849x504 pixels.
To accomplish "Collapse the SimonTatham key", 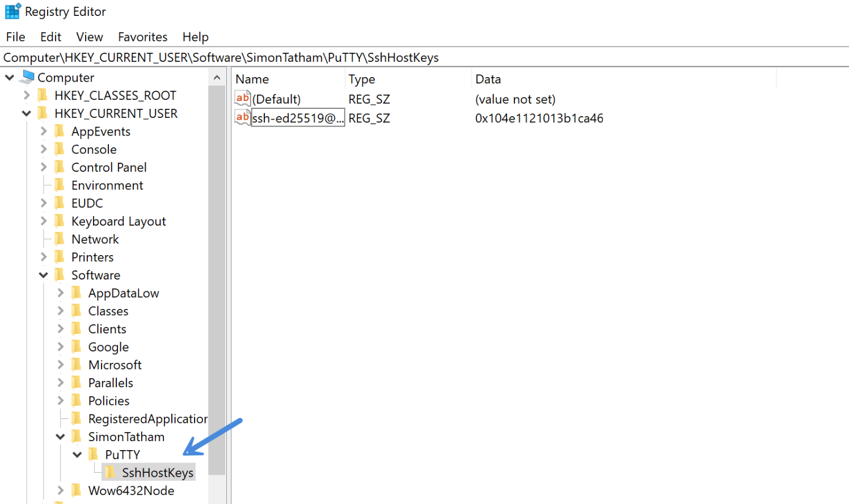I will click(x=61, y=437).
